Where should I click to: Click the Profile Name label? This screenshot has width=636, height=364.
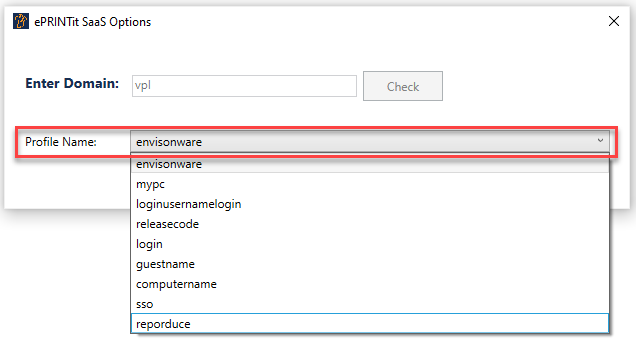point(61,142)
